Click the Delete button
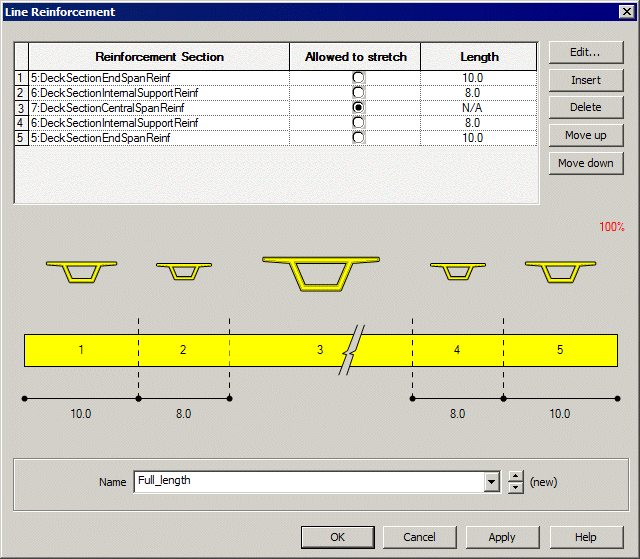This screenshot has height=559, width=640. click(x=586, y=107)
